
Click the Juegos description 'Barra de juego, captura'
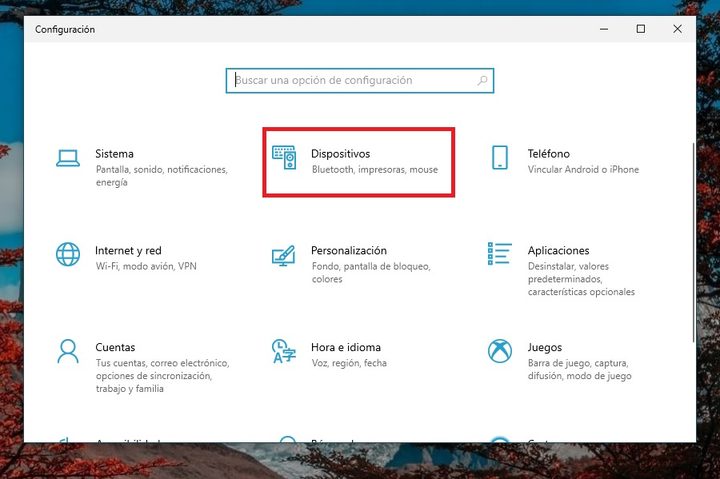[578, 363]
